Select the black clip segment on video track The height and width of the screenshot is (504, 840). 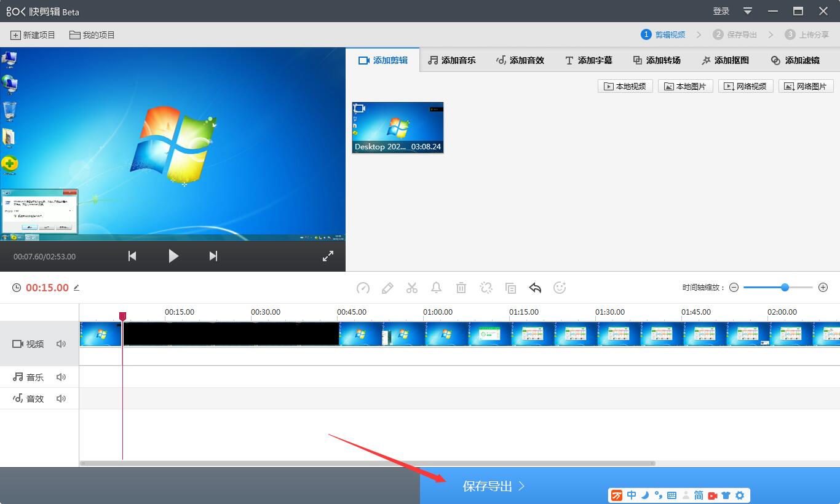[x=231, y=334]
